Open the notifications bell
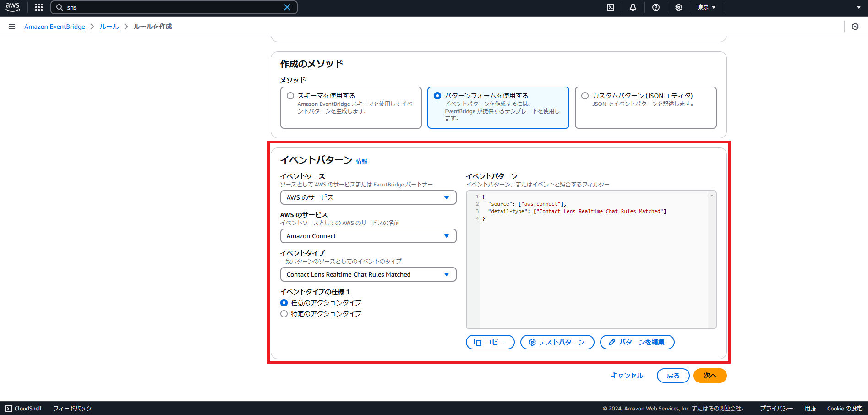The width and height of the screenshot is (868, 415). (x=633, y=7)
